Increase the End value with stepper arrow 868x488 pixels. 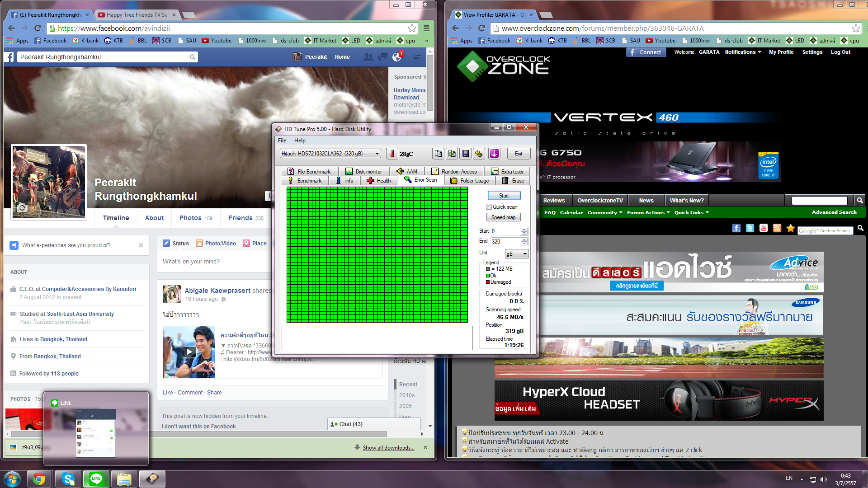pyautogui.click(x=524, y=239)
